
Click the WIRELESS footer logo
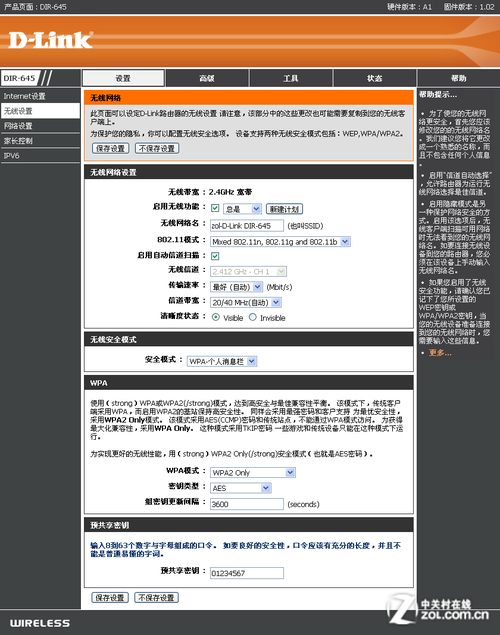(40, 623)
